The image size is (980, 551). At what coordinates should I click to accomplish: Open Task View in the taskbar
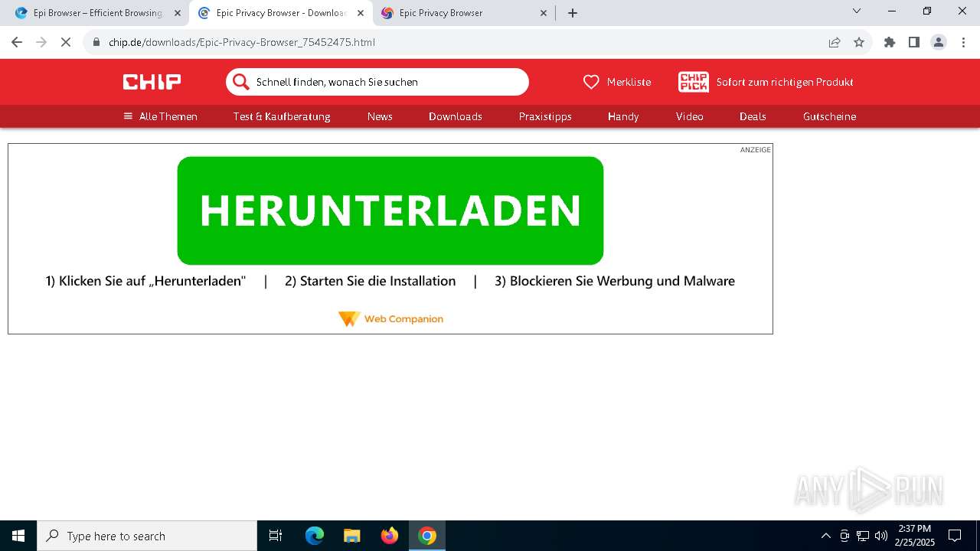(276, 536)
